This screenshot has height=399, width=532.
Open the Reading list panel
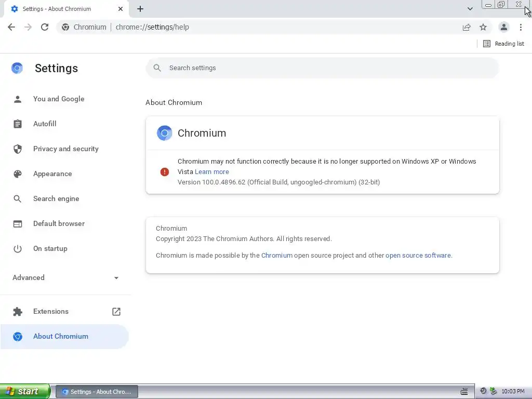pyautogui.click(x=503, y=44)
